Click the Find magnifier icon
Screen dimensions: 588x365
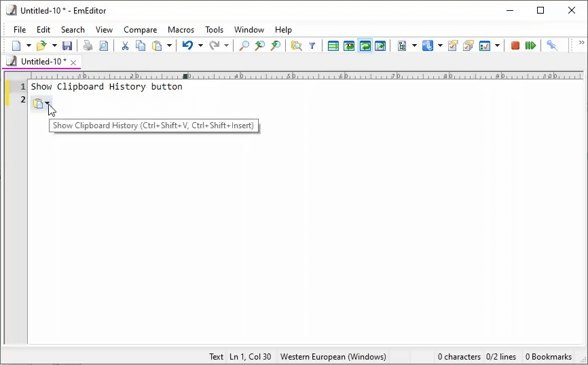[x=244, y=45]
